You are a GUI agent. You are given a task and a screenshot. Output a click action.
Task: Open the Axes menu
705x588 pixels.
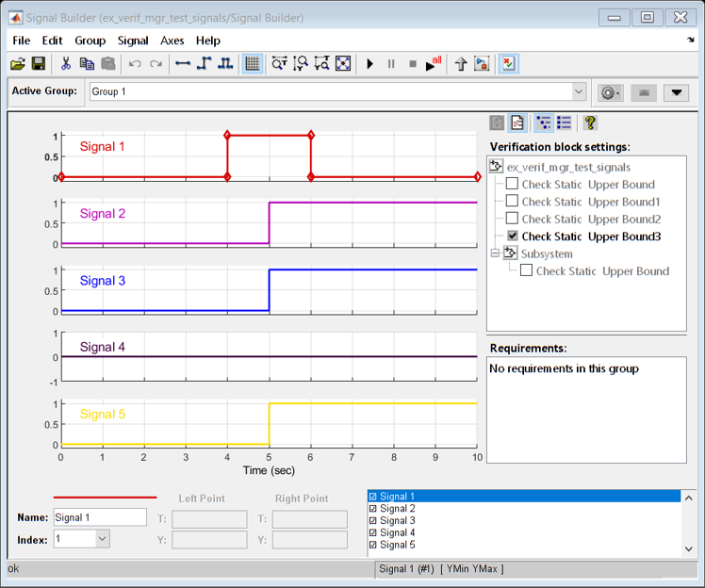172,41
